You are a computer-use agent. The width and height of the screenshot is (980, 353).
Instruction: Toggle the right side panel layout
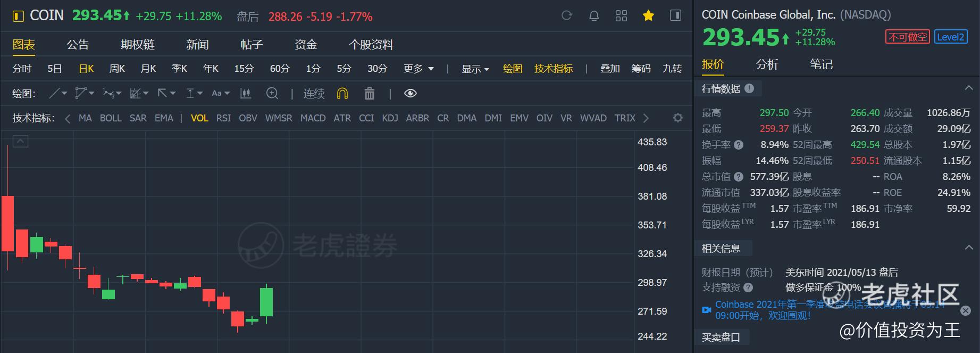click(675, 15)
